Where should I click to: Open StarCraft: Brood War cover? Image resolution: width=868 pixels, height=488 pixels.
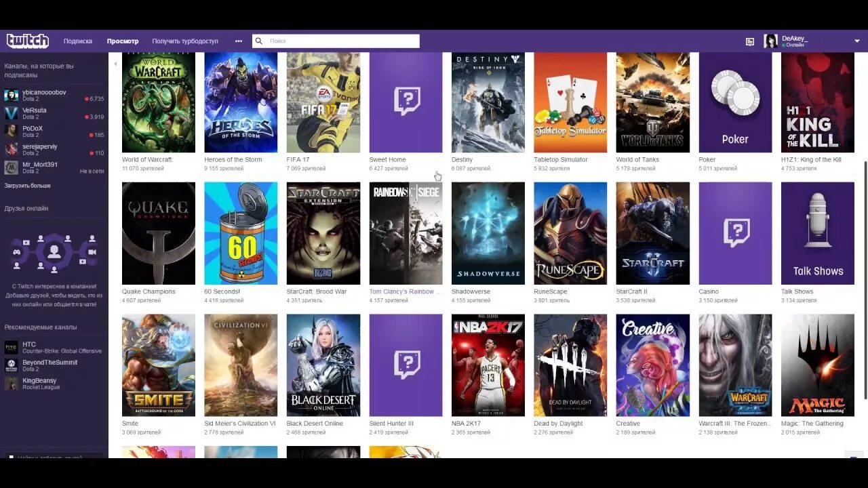point(323,233)
